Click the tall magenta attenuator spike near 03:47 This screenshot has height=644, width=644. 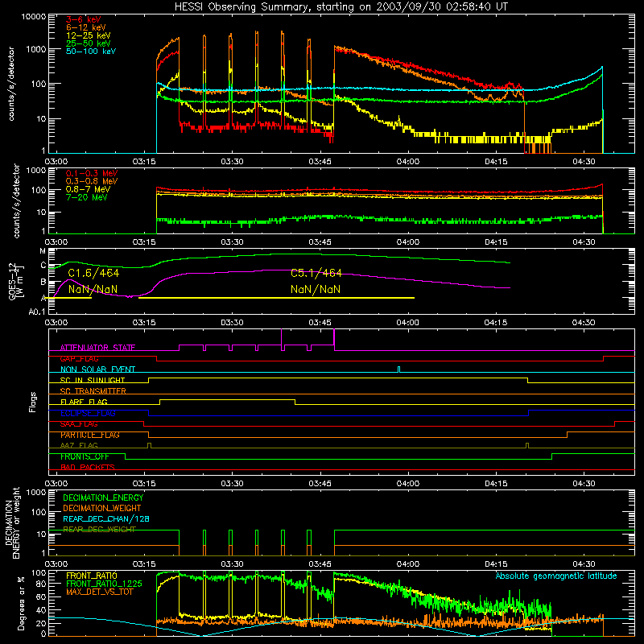[334, 340]
